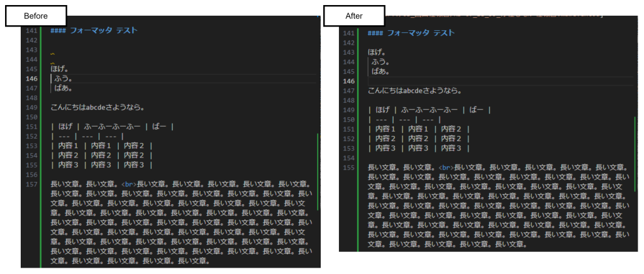Click the 内容2 row on line 152 in After editor

(x=419, y=139)
